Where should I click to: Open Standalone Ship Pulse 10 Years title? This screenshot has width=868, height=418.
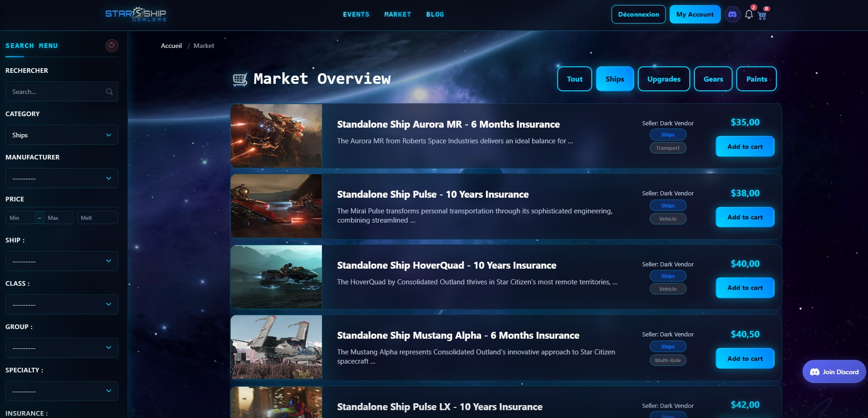coord(432,194)
